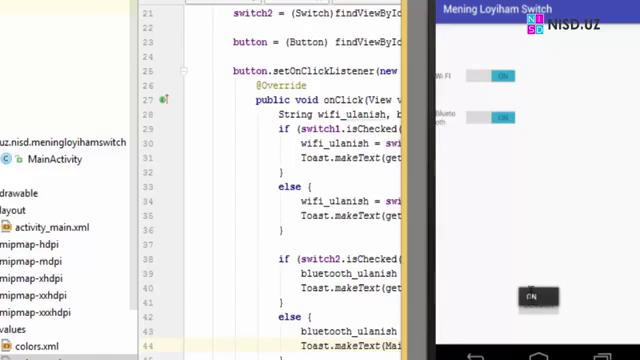Tap the Android back navigation icon
This screenshot has width=640, height=360.
(476, 356)
